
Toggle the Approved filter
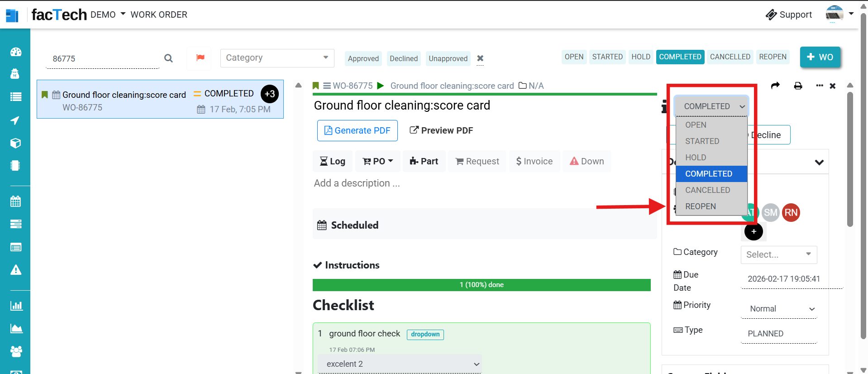[363, 59]
